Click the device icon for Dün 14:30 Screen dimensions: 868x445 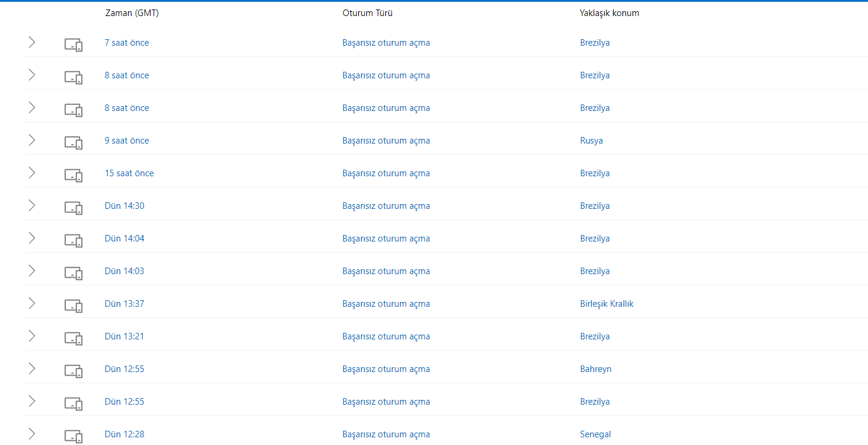(x=74, y=207)
